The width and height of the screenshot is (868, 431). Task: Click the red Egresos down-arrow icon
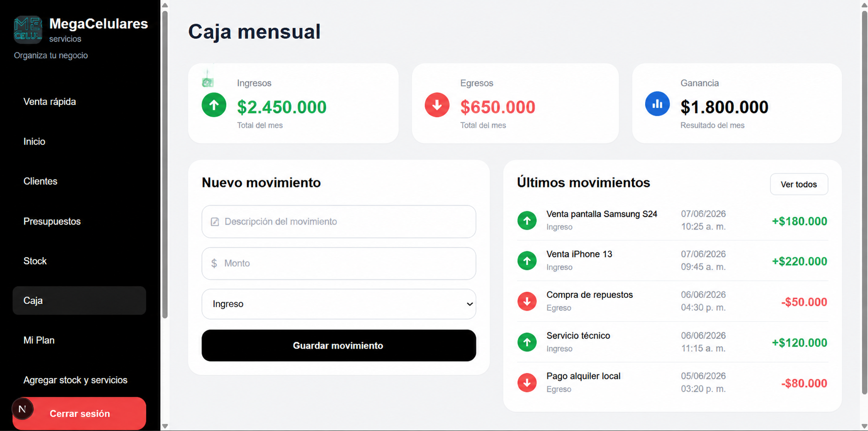tap(437, 105)
